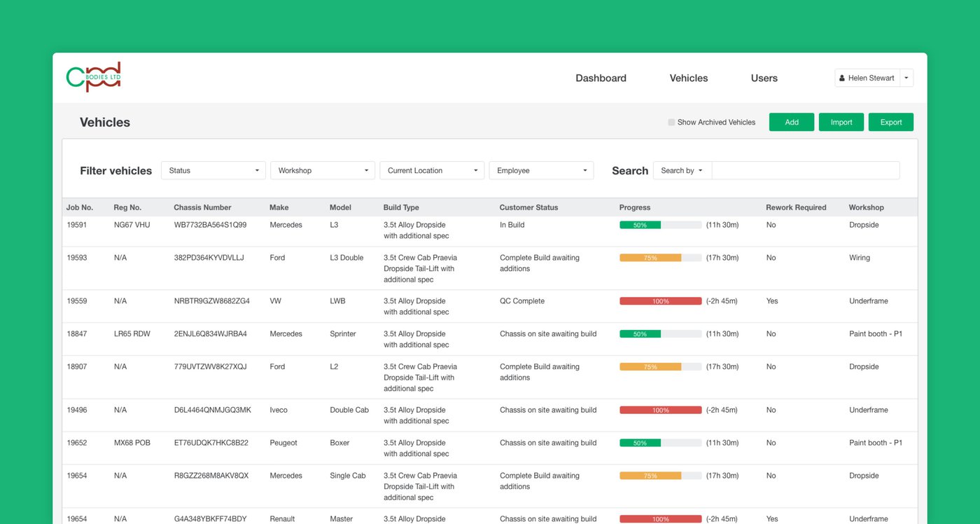Select the row for job 19591
The image size is (980, 524).
[x=350, y=230]
